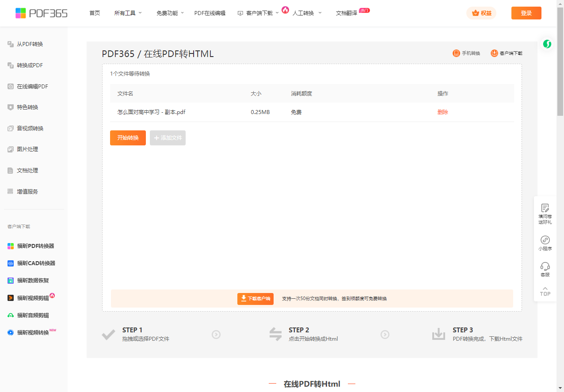Expand the 免费功能 dropdown
564x392 pixels.
[x=170, y=13]
